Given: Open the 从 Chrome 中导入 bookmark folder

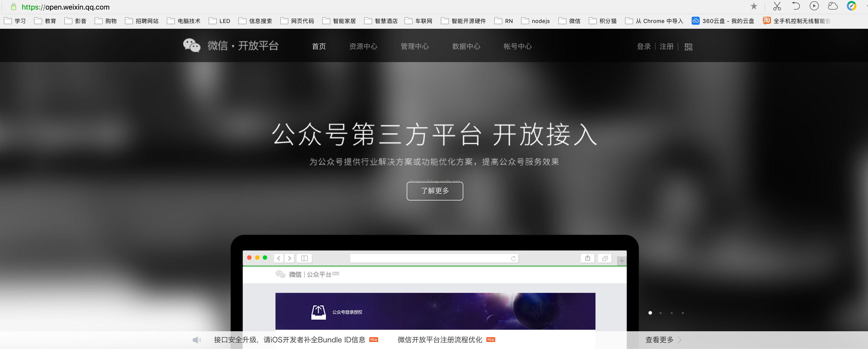Looking at the screenshot, I should pos(654,21).
